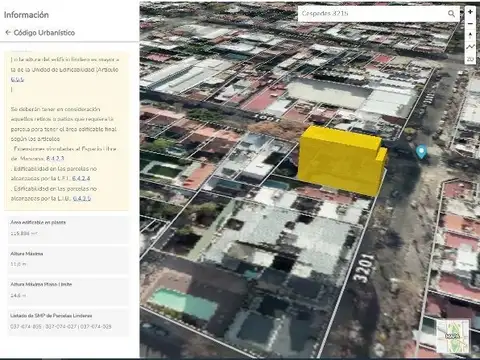Open article link 6.5.5
Screen dimensions: 480x360
17,79
